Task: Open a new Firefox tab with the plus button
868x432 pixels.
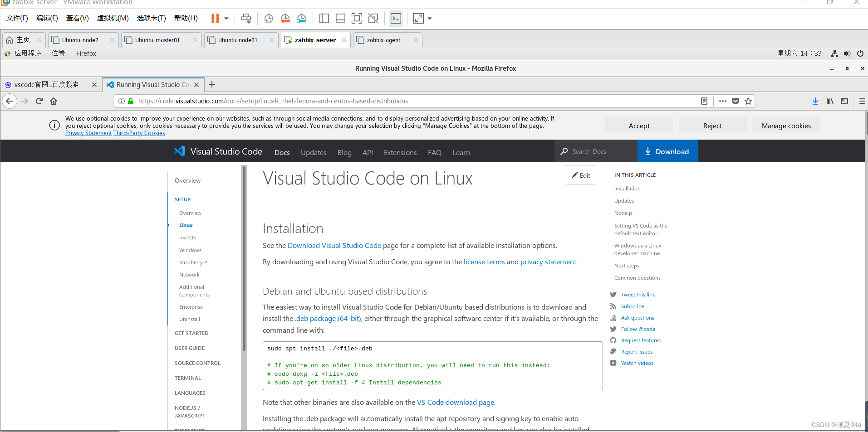Action: coord(212,84)
